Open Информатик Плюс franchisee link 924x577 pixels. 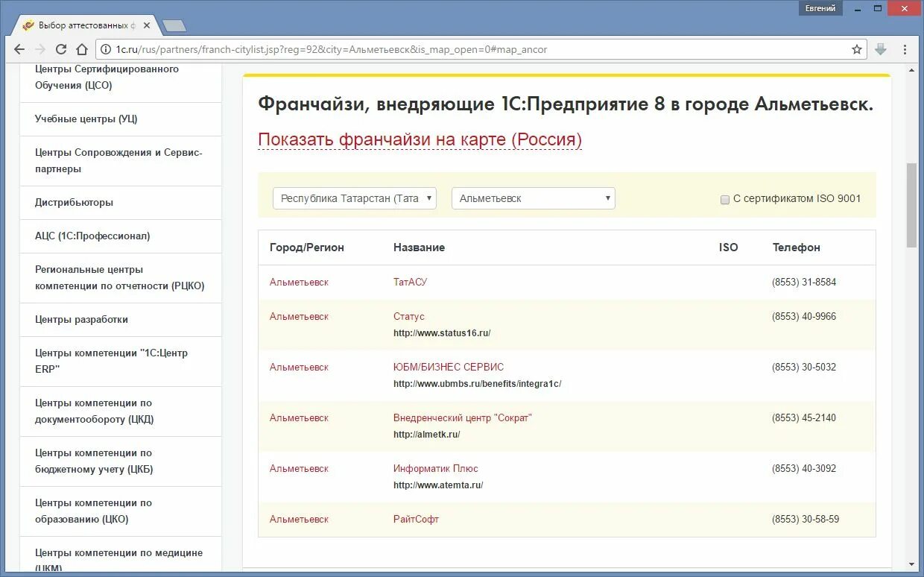pyautogui.click(x=436, y=469)
